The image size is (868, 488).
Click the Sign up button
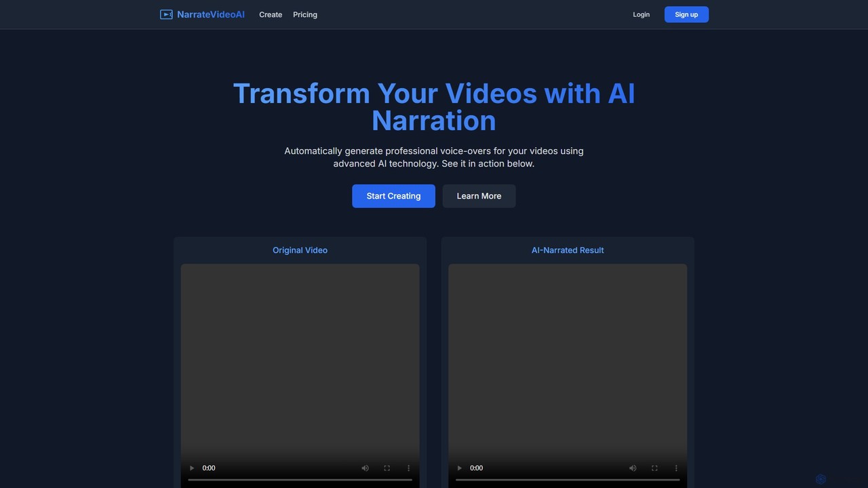[x=686, y=14]
